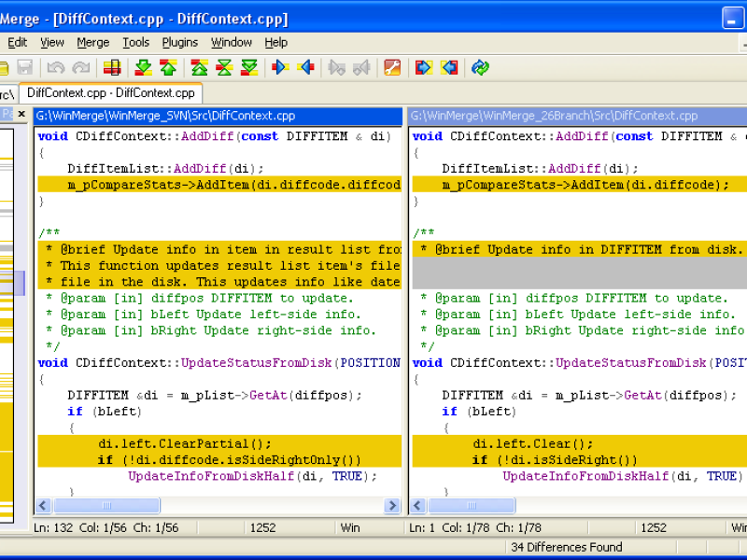747x560 pixels.
Task: Click "Ln: 132" status bar text
Action: (53, 527)
